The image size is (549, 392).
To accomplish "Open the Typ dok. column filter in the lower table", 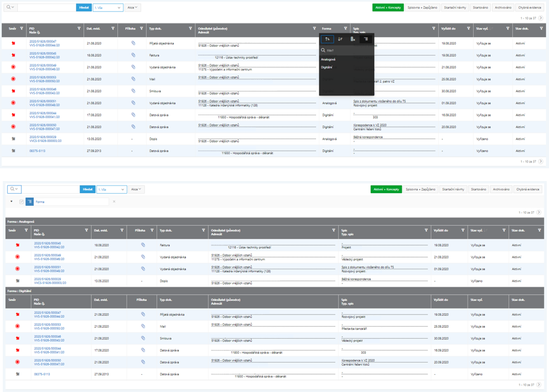I will (x=204, y=230).
